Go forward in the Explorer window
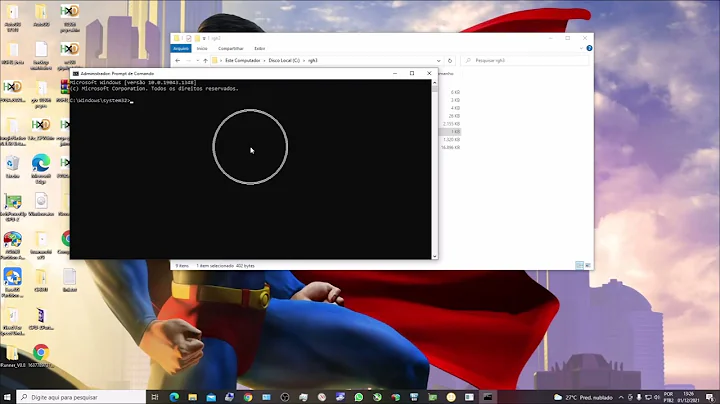Image resolution: width=720 pixels, height=404 pixels. [188, 61]
